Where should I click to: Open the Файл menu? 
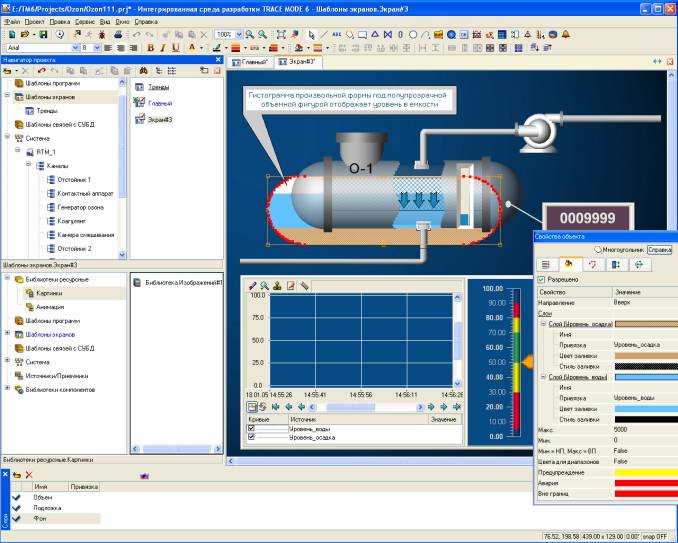[12, 20]
